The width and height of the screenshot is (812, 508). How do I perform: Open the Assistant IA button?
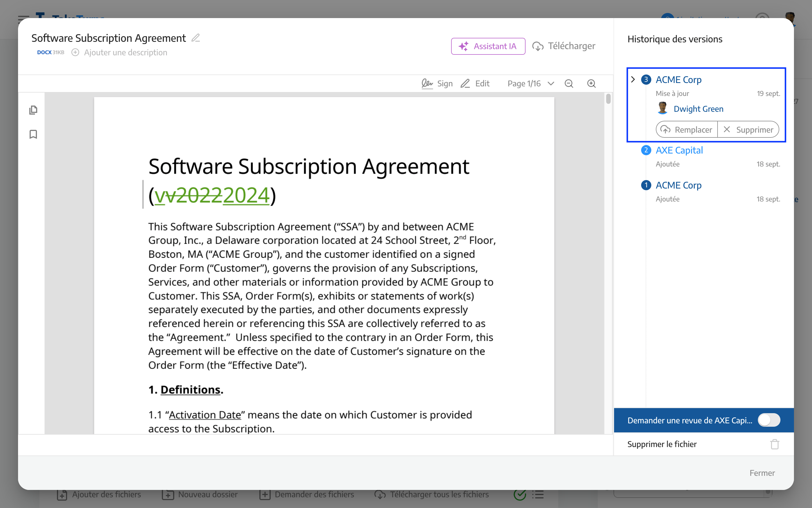[x=488, y=46]
